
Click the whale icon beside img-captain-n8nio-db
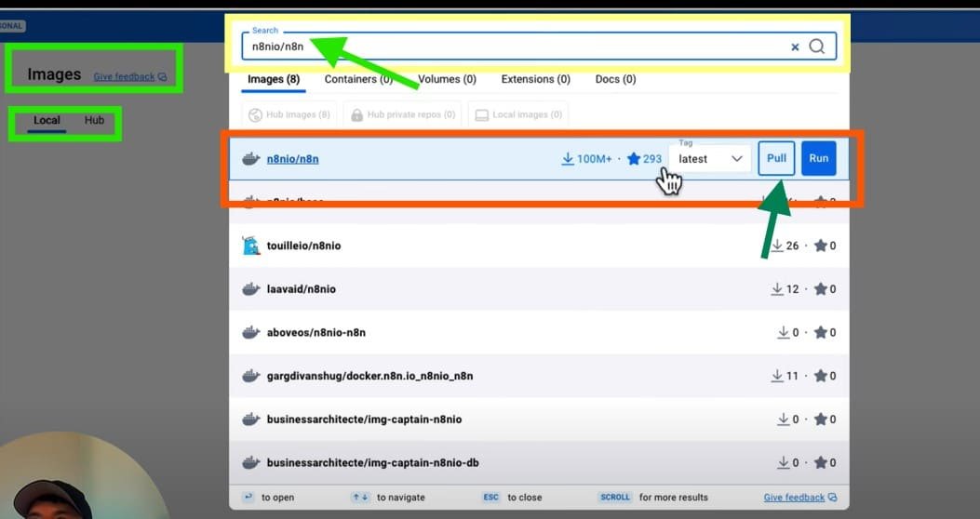tap(250, 463)
